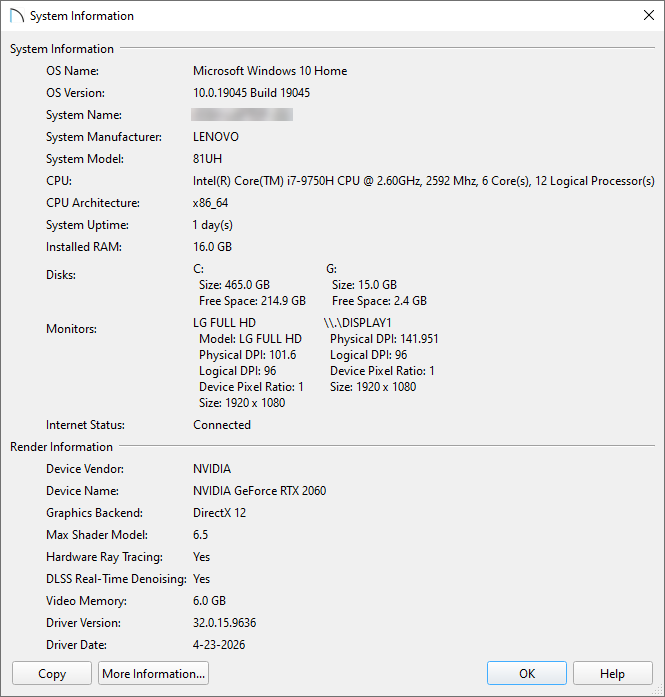Screen dimensions: 665x697
Task: Click Video Memory value 6.0 GB
Action: (209, 601)
